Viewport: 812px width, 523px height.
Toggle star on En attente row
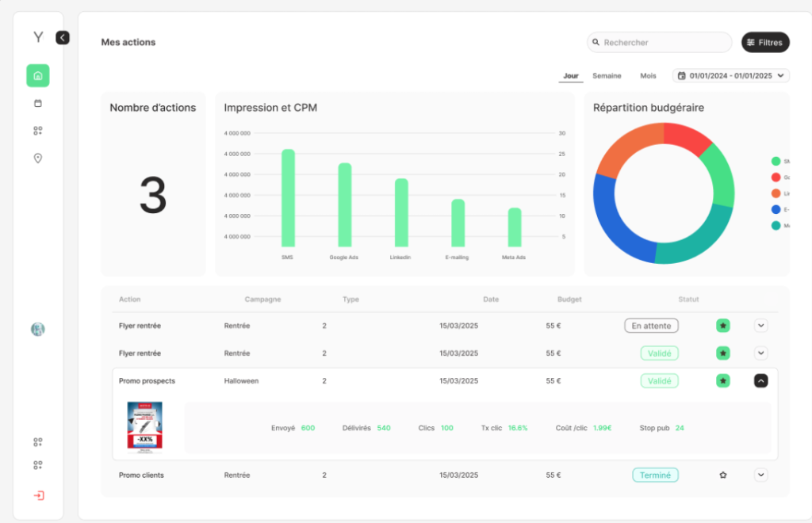(x=722, y=325)
